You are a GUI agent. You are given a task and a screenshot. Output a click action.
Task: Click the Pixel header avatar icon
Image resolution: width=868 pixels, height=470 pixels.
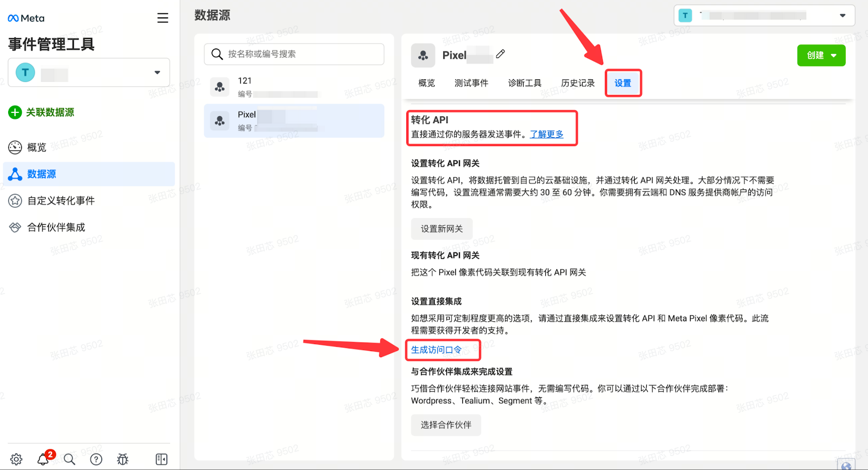(423, 55)
